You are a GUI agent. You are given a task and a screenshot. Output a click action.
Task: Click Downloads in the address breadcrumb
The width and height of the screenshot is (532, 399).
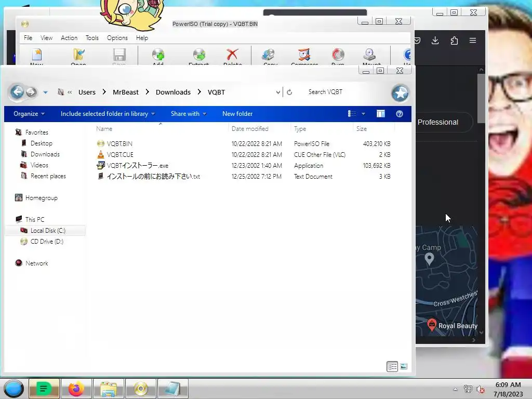(x=173, y=92)
